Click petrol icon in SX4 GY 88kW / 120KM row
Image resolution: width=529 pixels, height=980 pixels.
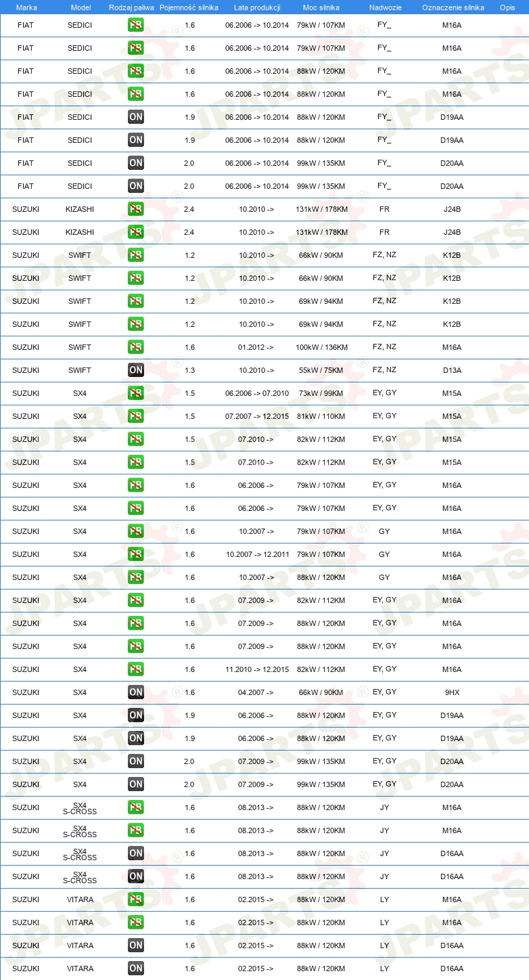[x=136, y=577]
